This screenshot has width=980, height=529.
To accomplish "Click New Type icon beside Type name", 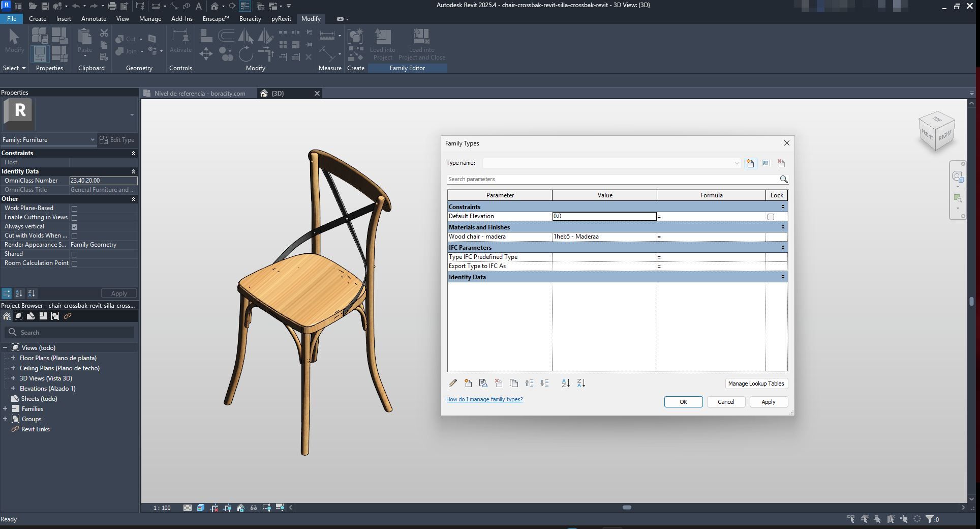I will (x=750, y=163).
